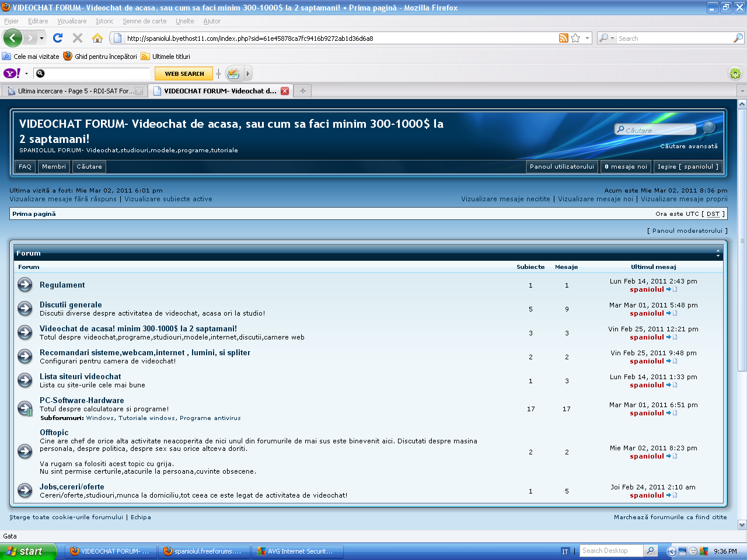The image size is (747, 560).
Task: Click the Regulament forum status icon
Action: point(25,285)
